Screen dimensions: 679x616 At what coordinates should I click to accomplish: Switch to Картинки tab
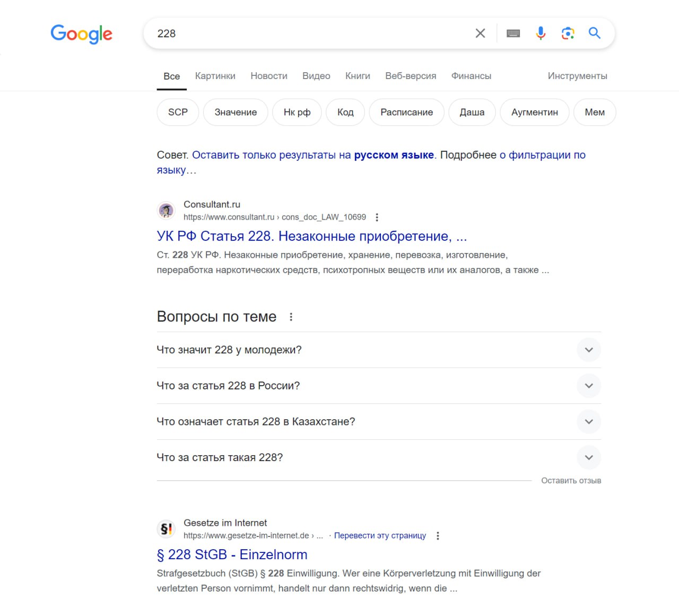point(215,76)
